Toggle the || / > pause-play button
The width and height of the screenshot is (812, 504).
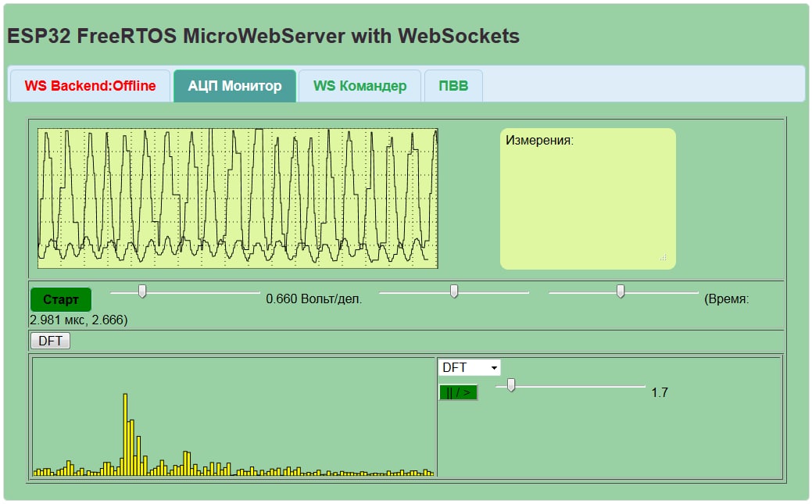(x=458, y=392)
